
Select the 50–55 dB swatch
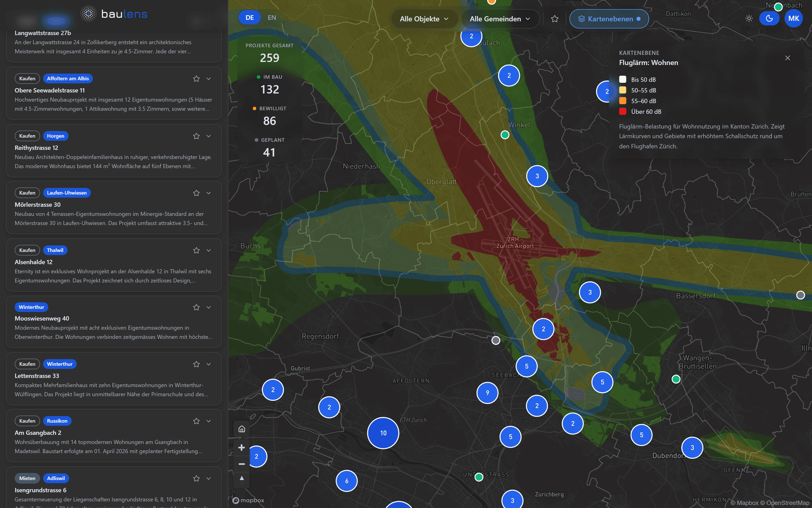[x=623, y=90]
